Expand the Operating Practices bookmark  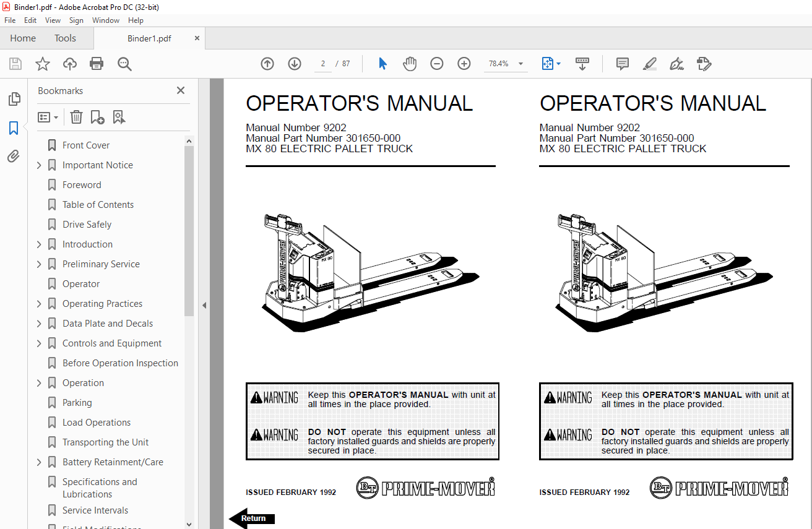point(39,304)
